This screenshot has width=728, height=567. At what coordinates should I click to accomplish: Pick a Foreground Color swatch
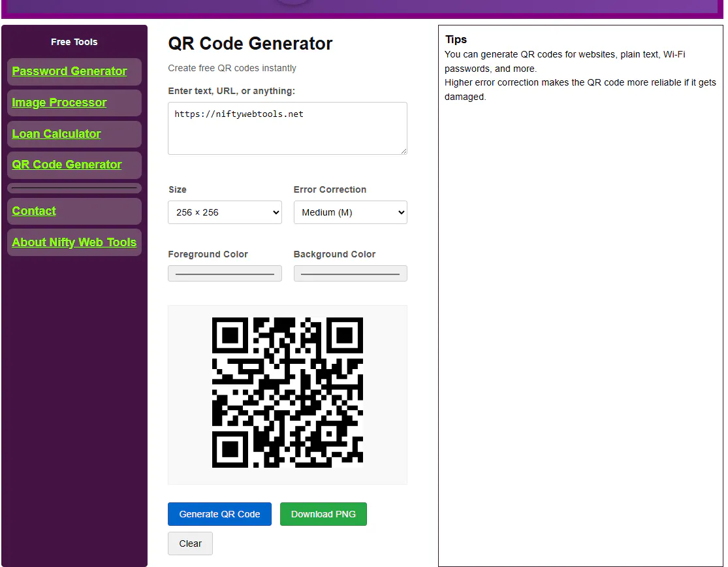tap(225, 274)
